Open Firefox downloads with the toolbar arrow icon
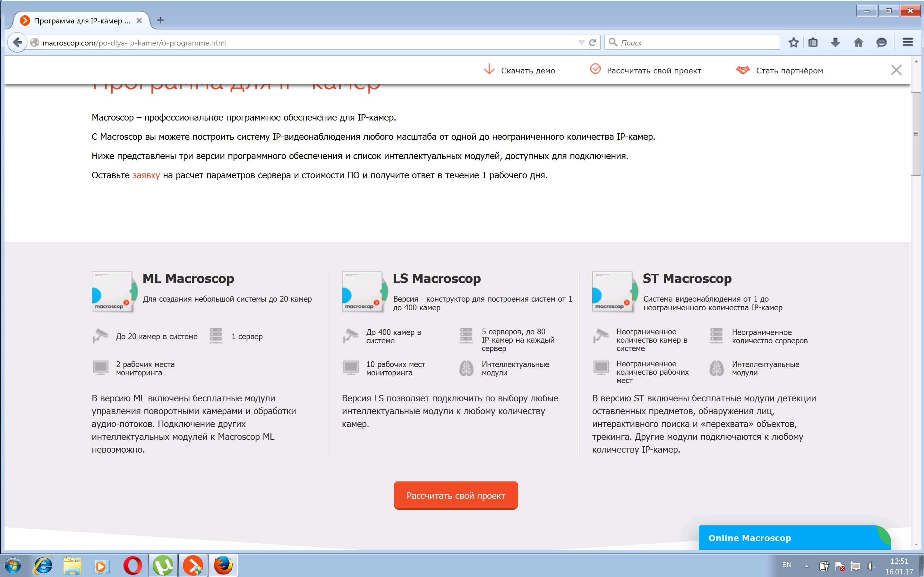Screen dimensions: 924x577 coord(835,42)
